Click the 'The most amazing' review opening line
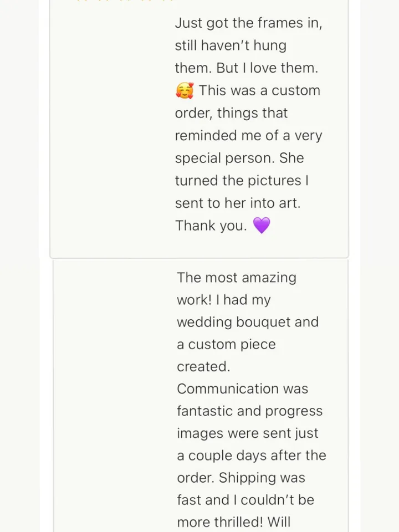Viewport: 399px width, 532px height. coord(237,277)
